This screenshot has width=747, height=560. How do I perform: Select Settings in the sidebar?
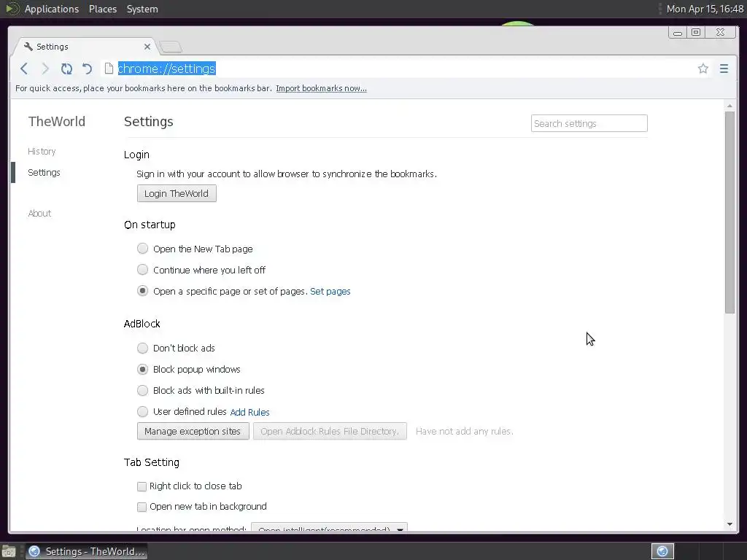pyautogui.click(x=44, y=172)
